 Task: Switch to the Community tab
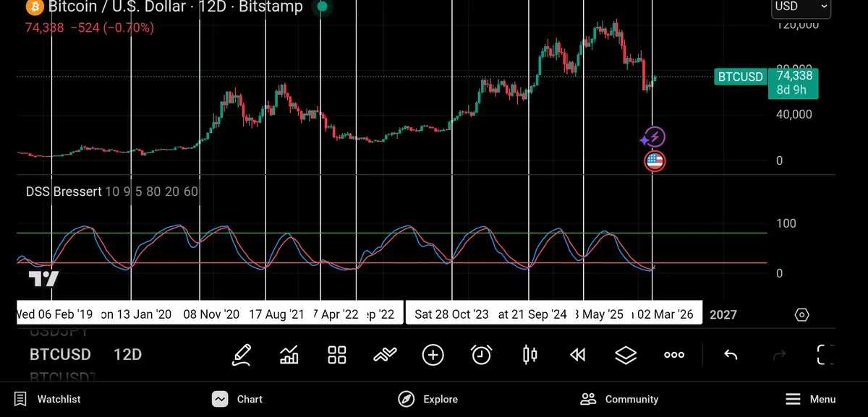(x=619, y=399)
